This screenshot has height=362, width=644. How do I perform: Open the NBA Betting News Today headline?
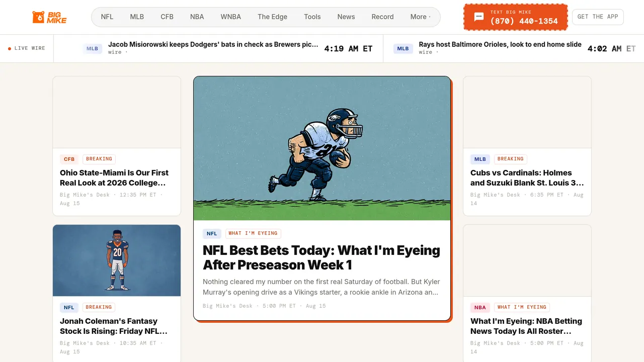click(x=526, y=326)
